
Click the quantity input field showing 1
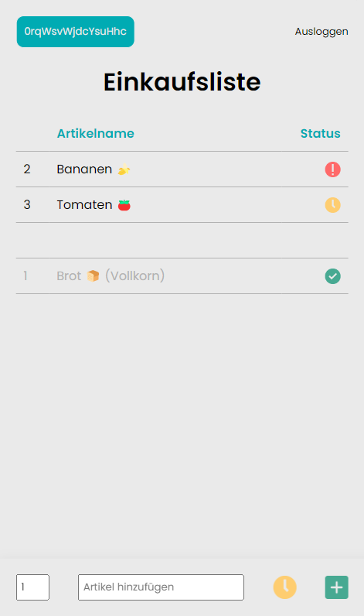click(x=32, y=587)
